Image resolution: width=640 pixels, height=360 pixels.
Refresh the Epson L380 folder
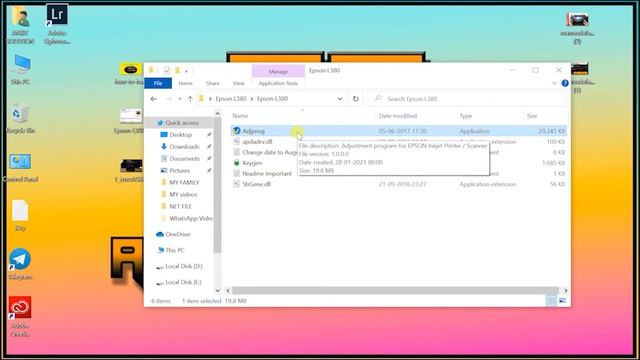click(x=356, y=99)
